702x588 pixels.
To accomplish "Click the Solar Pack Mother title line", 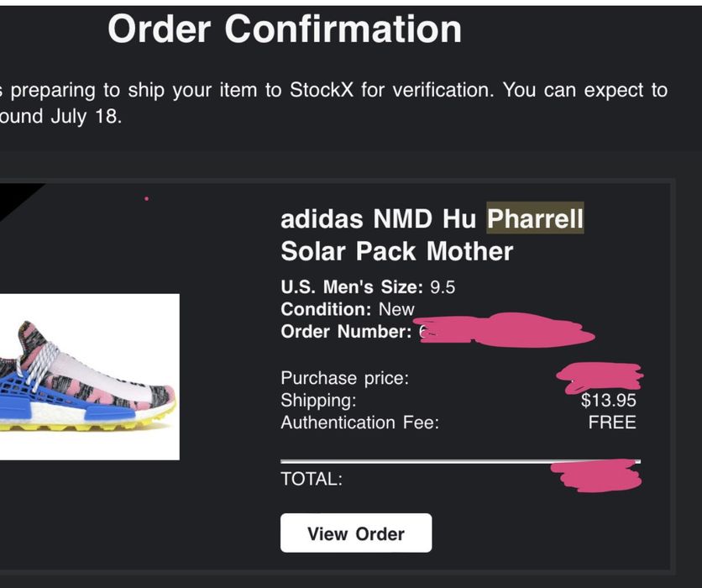I will click(x=396, y=251).
